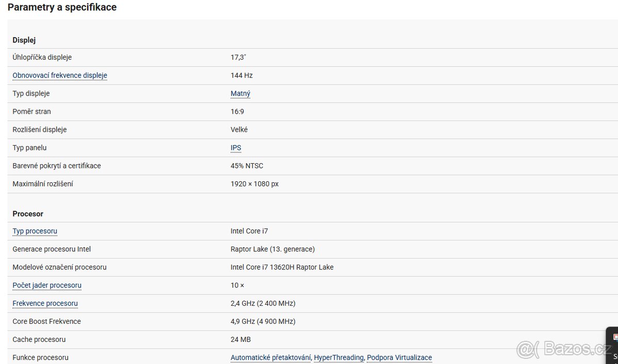Click the Core Boost Frekvence label
The width and height of the screenshot is (618, 364).
pyautogui.click(x=47, y=321)
